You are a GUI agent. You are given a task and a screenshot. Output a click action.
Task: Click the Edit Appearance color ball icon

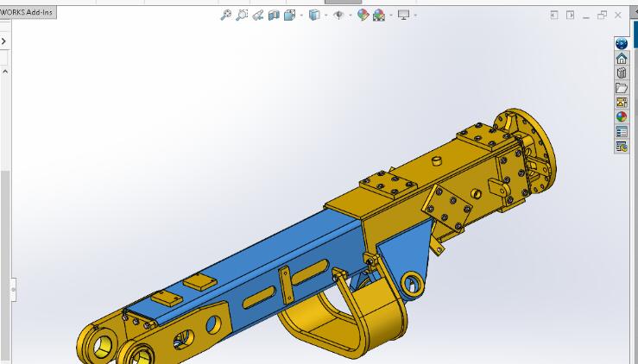363,15
